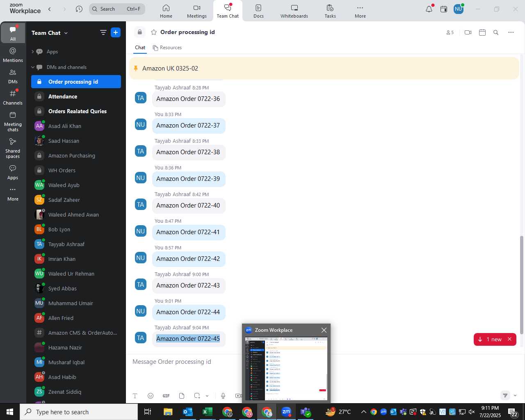Open Tasks in top navigation
Viewport: 525px width, 420px height.
tap(330, 11)
